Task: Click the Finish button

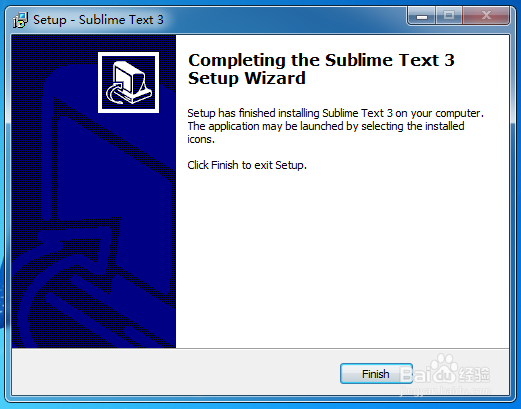Action: point(376,374)
